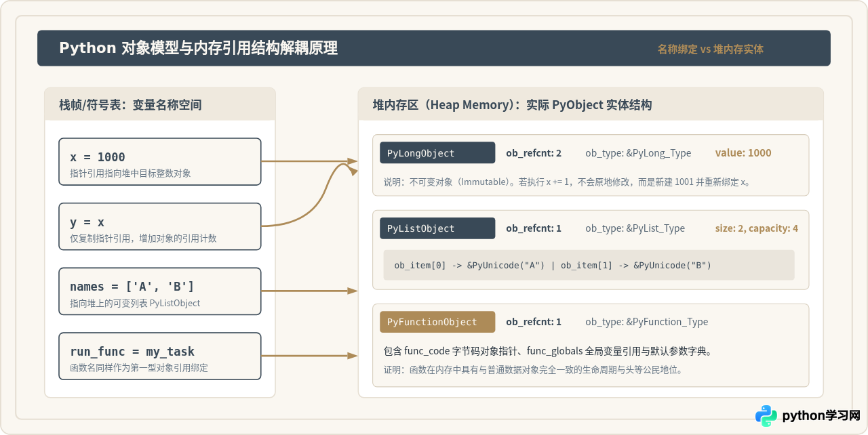Select the 'y = x' variable box

click(160, 226)
